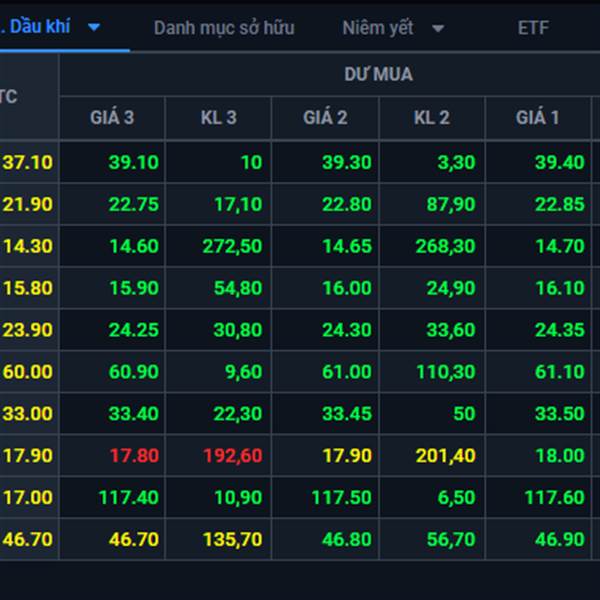The image size is (600, 600).
Task: Click bid price 39.10
Action: [x=134, y=162]
